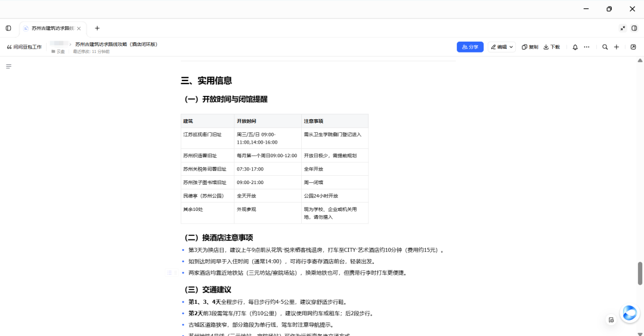Screen dimensions: 644x336
Task: Expand the 编辑 mode dropdown
Action: (x=501, y=47)
